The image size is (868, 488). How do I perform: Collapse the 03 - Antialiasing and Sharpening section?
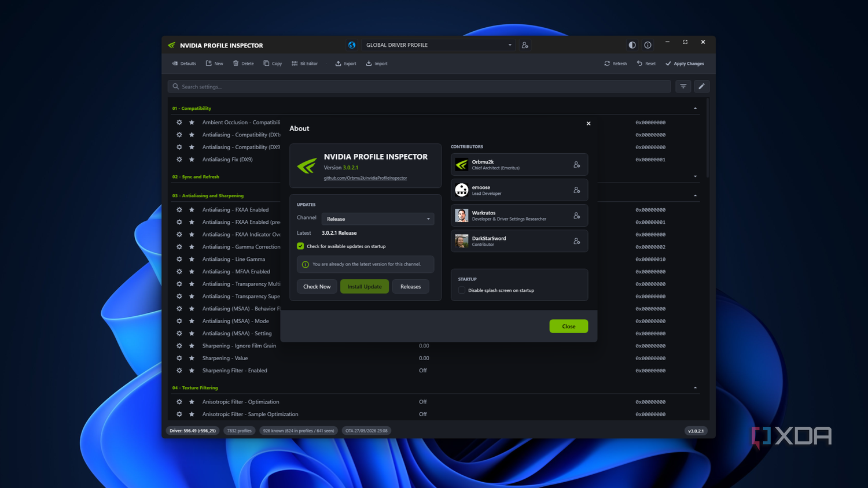click(x=695, y=195)
